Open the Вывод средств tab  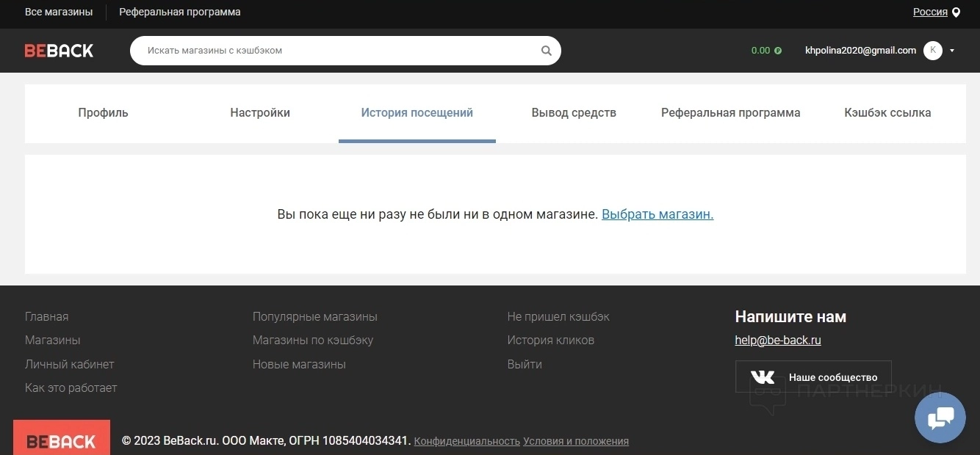coord(574,113)
